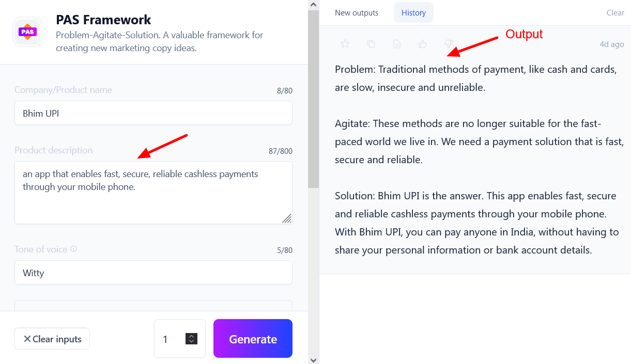Click the info icon beside Tone of voice
631x364 pixels.
click(x=74, y=249)
